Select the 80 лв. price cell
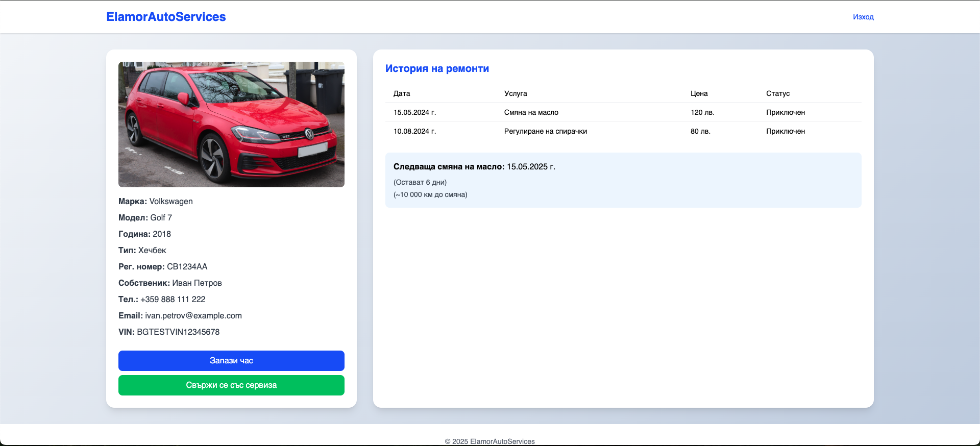The height and width of the screenshot is (446, 980). 700,131
